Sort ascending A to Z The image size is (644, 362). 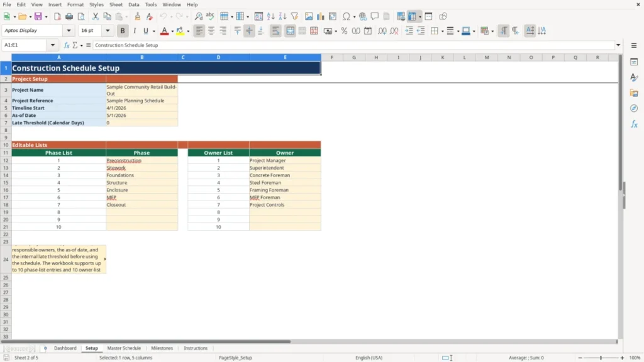click(270, 16)
